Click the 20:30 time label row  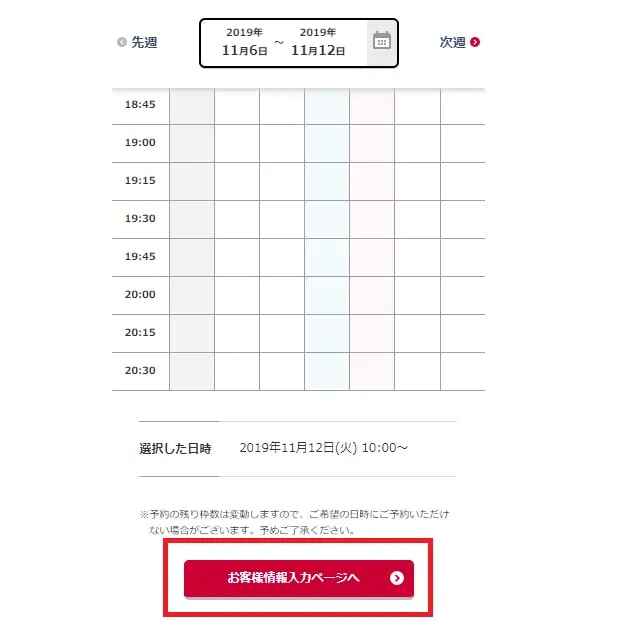(x=140, y=371)
